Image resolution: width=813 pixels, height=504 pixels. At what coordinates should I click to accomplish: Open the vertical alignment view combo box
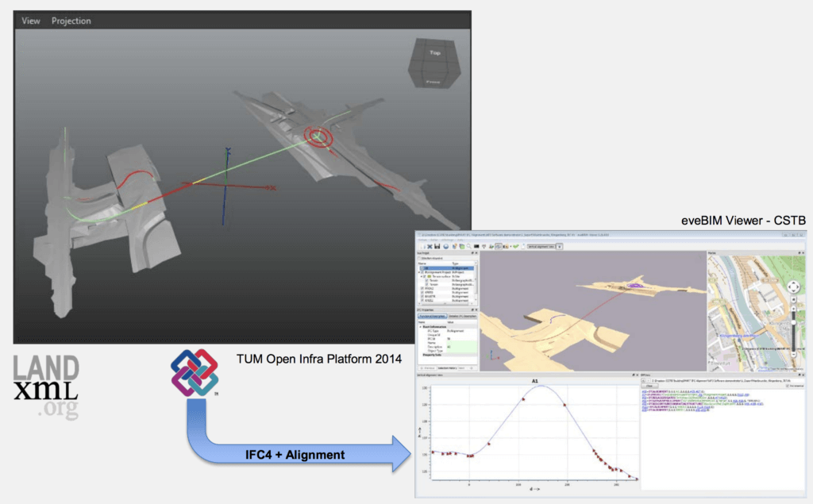(x=541, y=247)
